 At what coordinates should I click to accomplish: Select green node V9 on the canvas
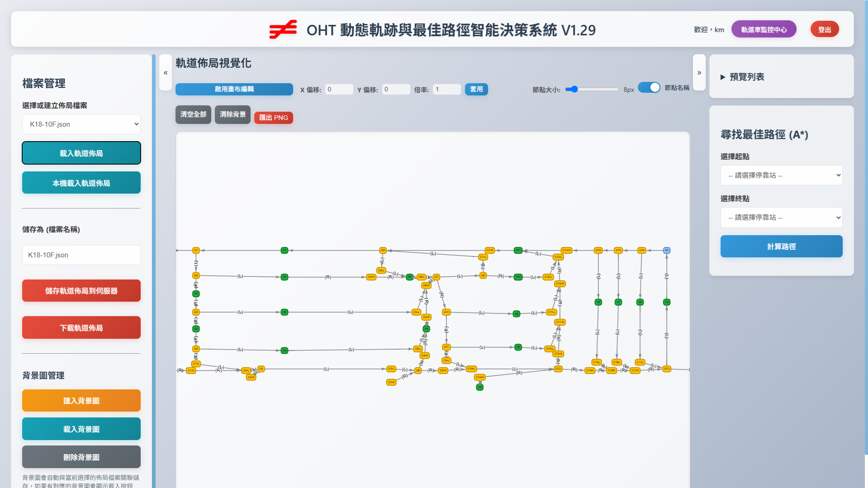(480, 387)
